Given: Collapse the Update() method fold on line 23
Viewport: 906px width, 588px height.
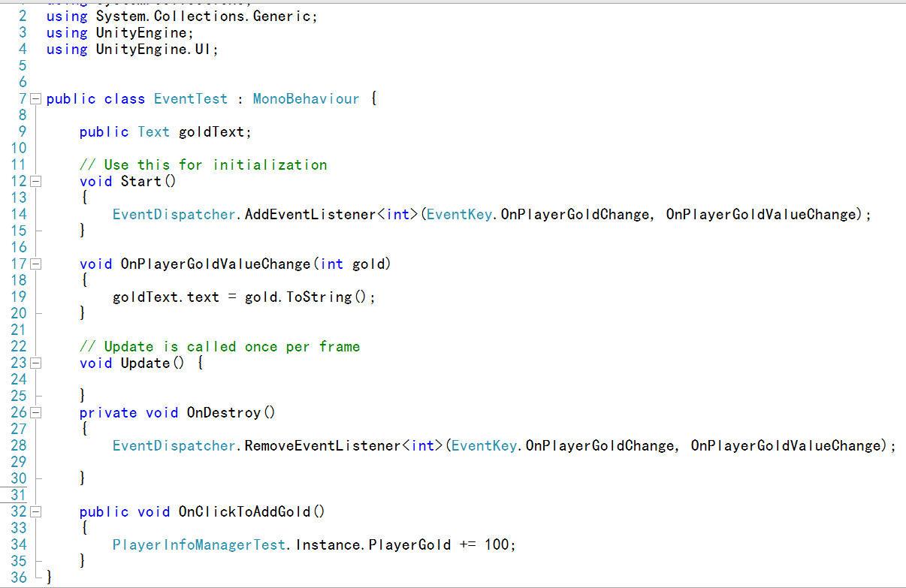Looking at the screenshot, I should pyautogui.click(x=36, y=363).
